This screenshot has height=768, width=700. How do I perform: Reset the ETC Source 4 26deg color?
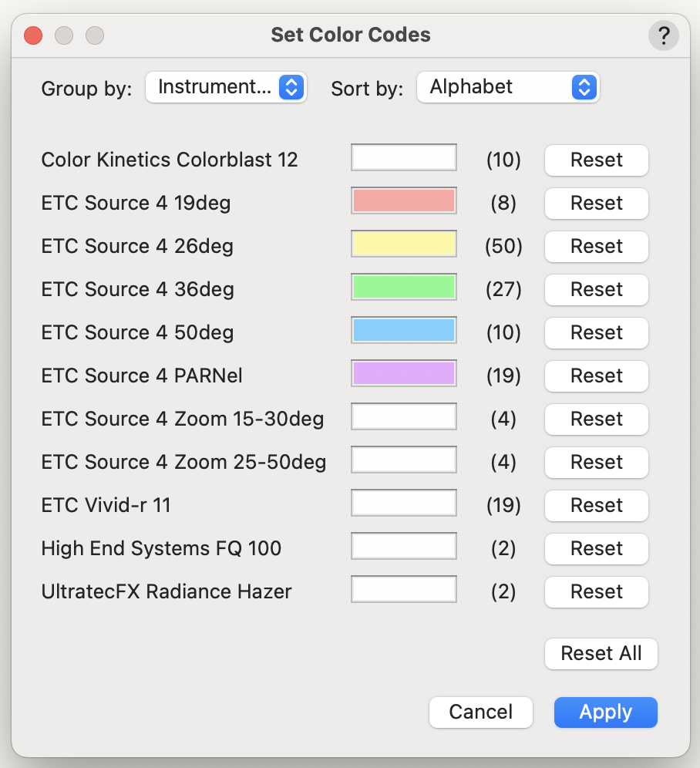pyautogui.click(x=596, y=246)
